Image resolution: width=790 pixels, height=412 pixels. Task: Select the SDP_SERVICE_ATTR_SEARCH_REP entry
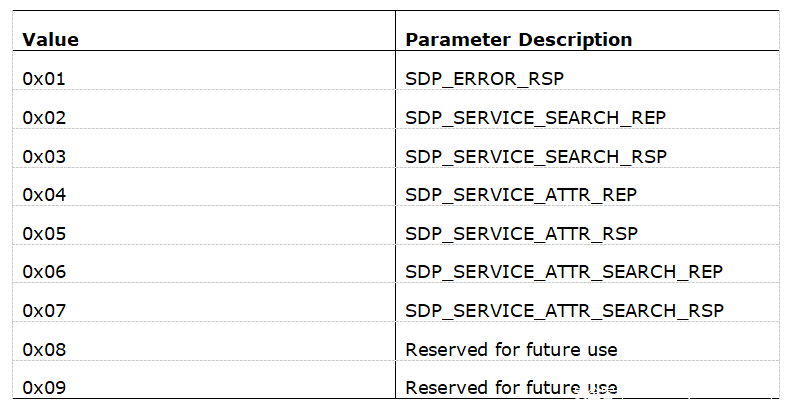point(564,272)
